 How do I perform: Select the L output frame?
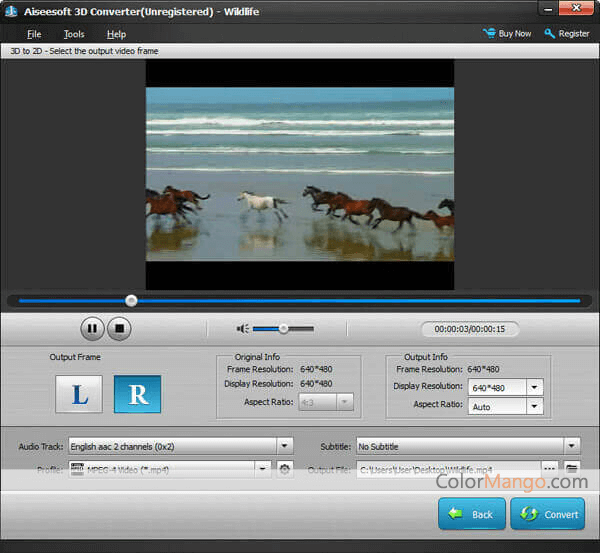tap(79, 394)
